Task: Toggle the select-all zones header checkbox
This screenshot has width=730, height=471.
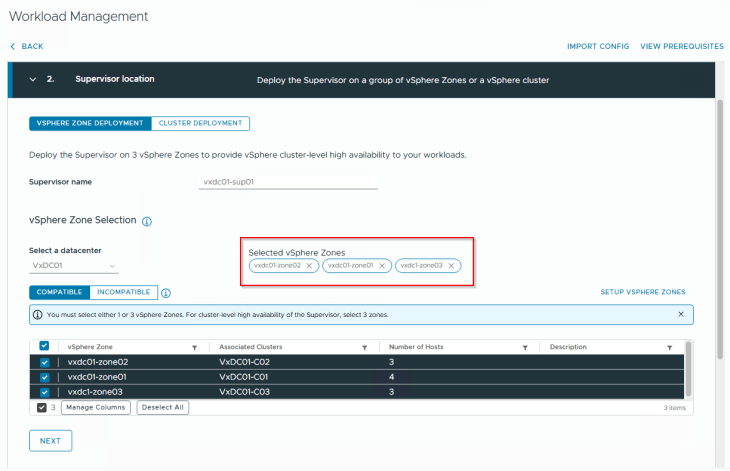Action: (x=44, y=346)
